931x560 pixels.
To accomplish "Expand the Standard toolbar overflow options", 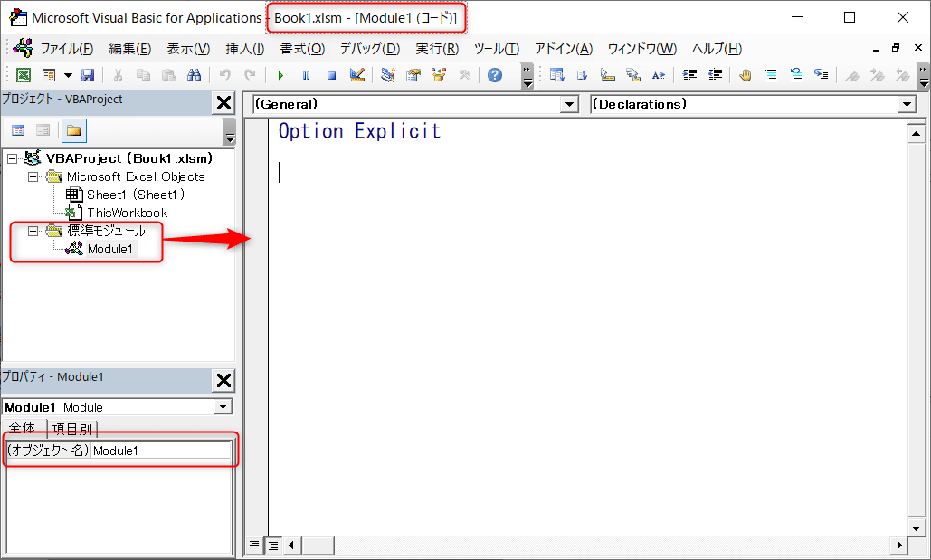I will (x=527, y=75).
